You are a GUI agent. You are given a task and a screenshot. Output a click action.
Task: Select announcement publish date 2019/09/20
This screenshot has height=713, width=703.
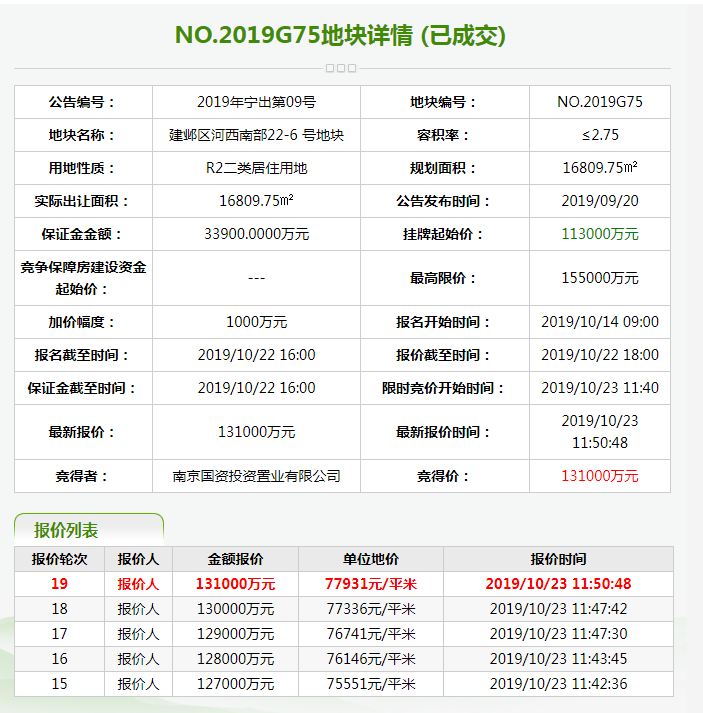point(600,201)
